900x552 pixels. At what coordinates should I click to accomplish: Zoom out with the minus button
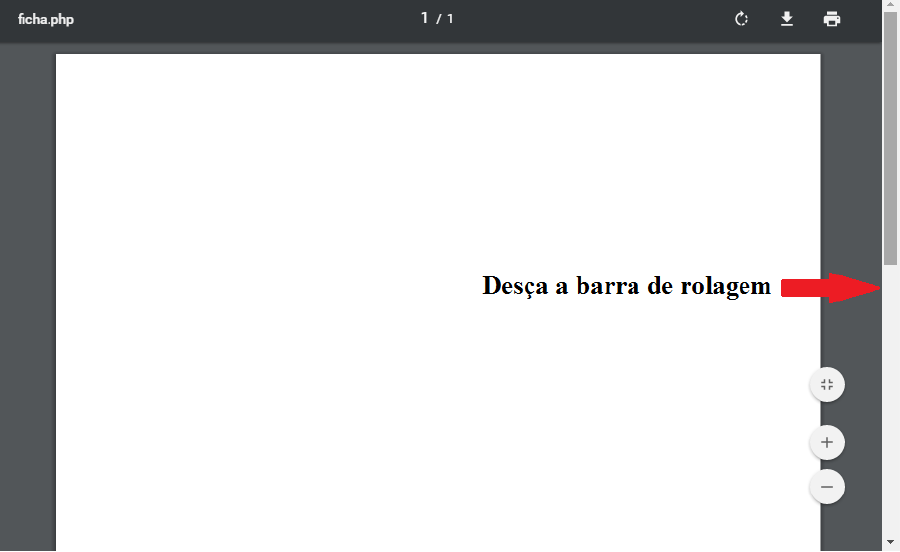pyautogui.click(x=827, y=487)
